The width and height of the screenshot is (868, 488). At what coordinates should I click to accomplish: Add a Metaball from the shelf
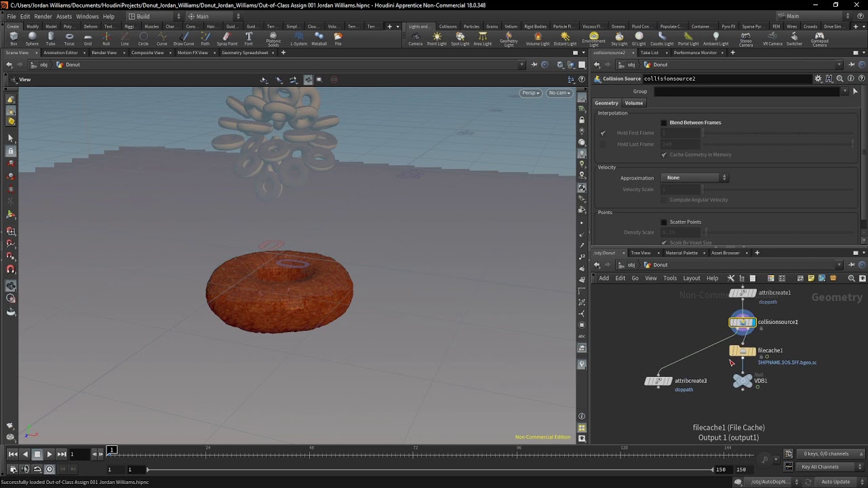point(319,39)
